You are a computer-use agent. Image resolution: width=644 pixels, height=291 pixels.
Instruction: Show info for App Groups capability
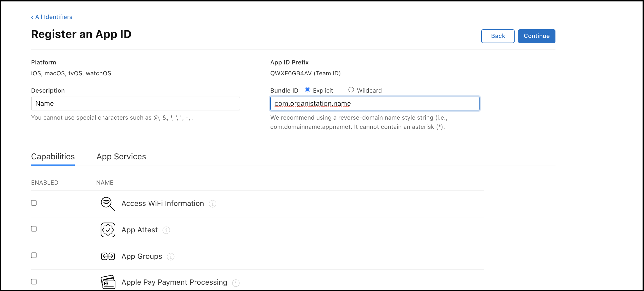point(170,257)
